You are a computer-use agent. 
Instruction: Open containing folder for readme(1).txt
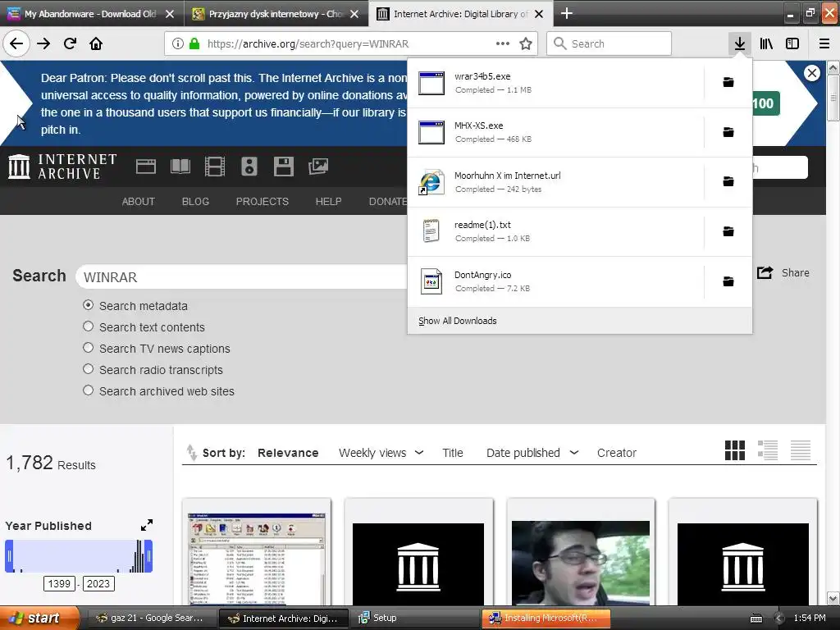coord(728,231)
